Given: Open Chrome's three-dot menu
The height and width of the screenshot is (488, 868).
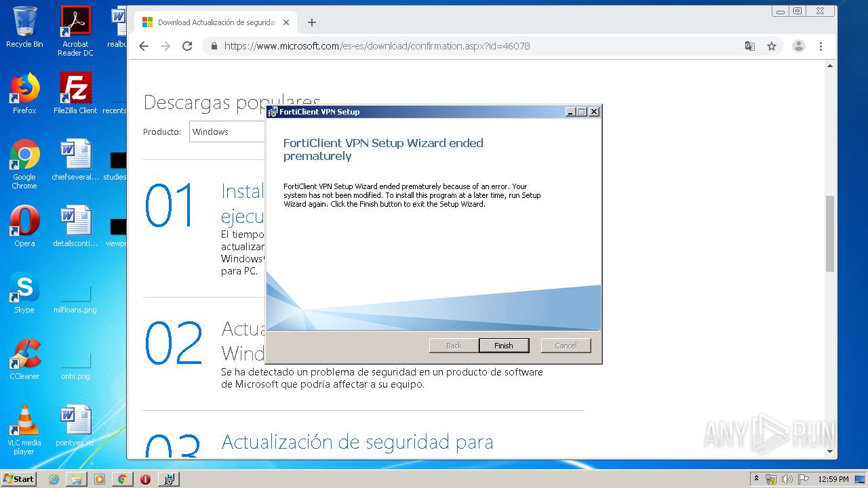Looking at the screenshot, I should [821, 46].
